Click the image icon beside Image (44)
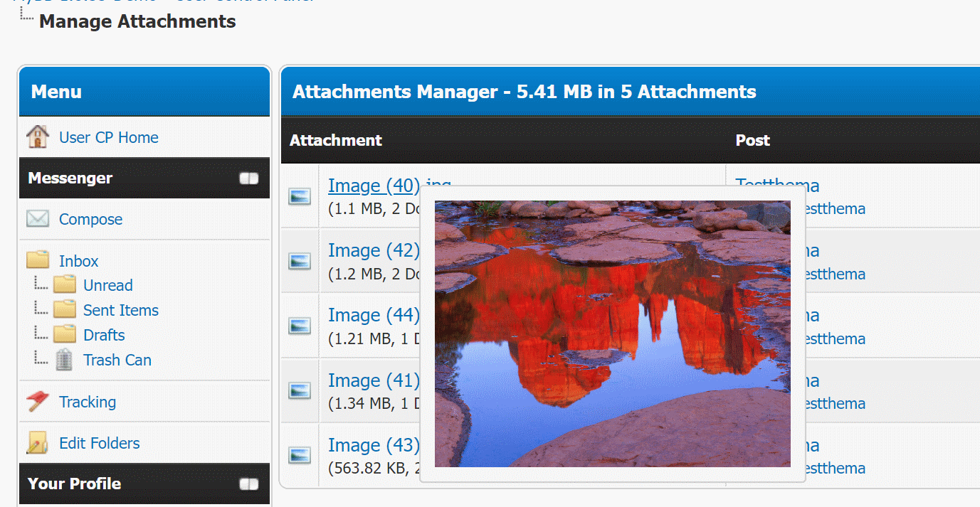 tap(300, 326)
